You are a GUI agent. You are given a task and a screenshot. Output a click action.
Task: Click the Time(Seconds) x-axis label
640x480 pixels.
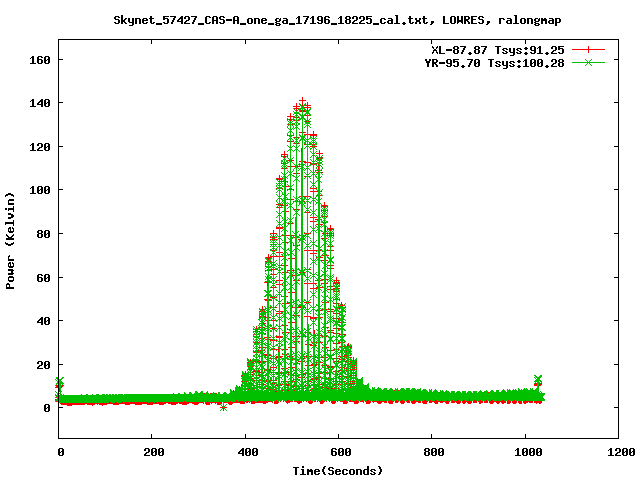click(337, 470)
